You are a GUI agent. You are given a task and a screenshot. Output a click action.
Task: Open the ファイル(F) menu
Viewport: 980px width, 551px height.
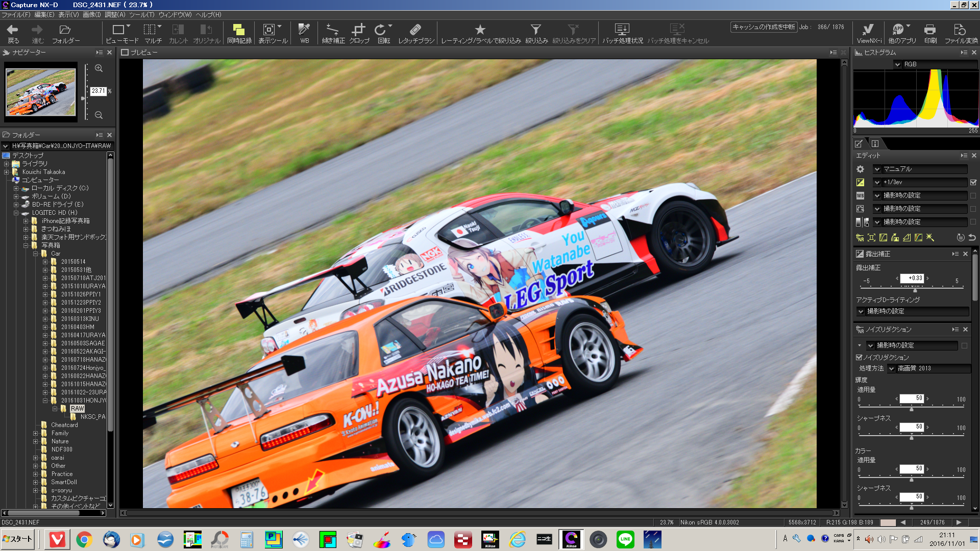[15, 15]
